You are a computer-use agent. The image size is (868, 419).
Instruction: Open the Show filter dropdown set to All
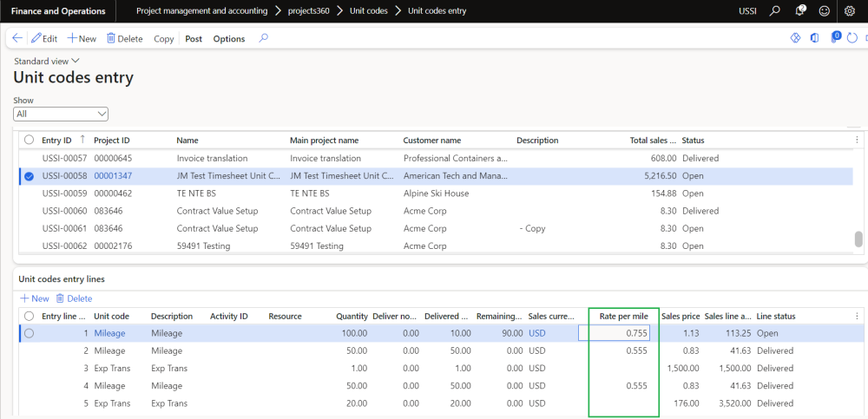coord(61,114)
